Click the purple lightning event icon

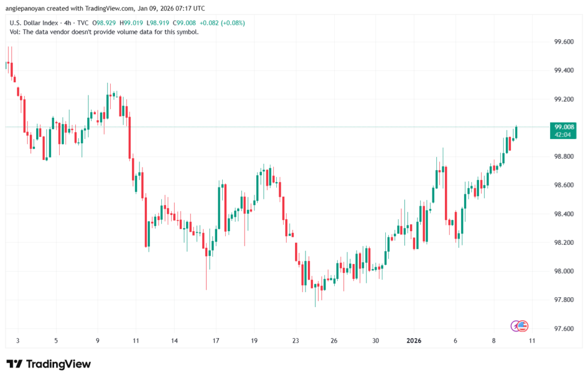516,326
